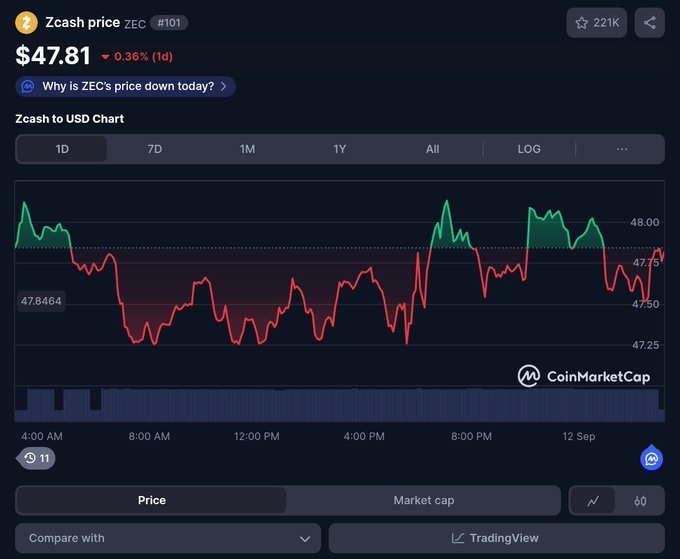This screenshot has width=680, height=559.
Task: Click the #101 rank badge
Action: [x=169, y=23]
